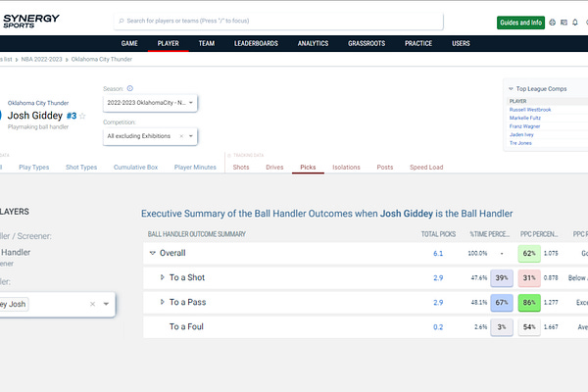This screenshot has width=588, height=392.
Task: Switch to Speed Load tab
Action: point(426,168)
